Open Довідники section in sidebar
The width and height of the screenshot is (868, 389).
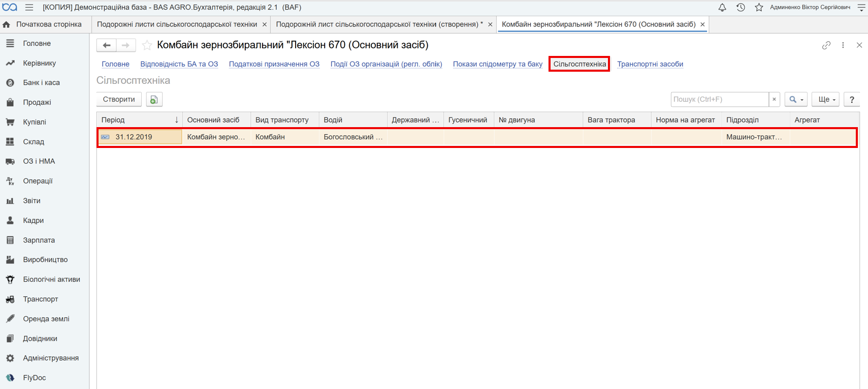(40, 338)
